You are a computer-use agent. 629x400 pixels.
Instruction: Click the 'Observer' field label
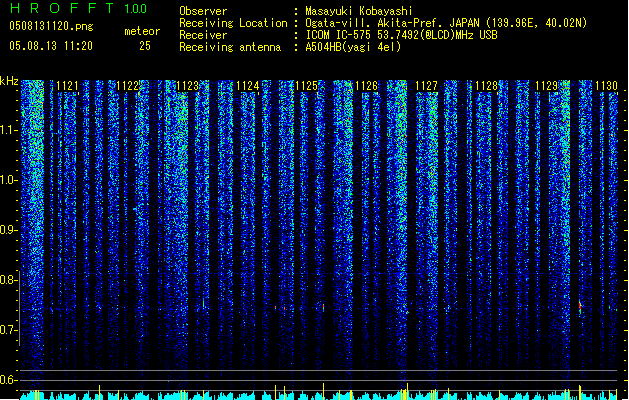click(x=203, y=11)
